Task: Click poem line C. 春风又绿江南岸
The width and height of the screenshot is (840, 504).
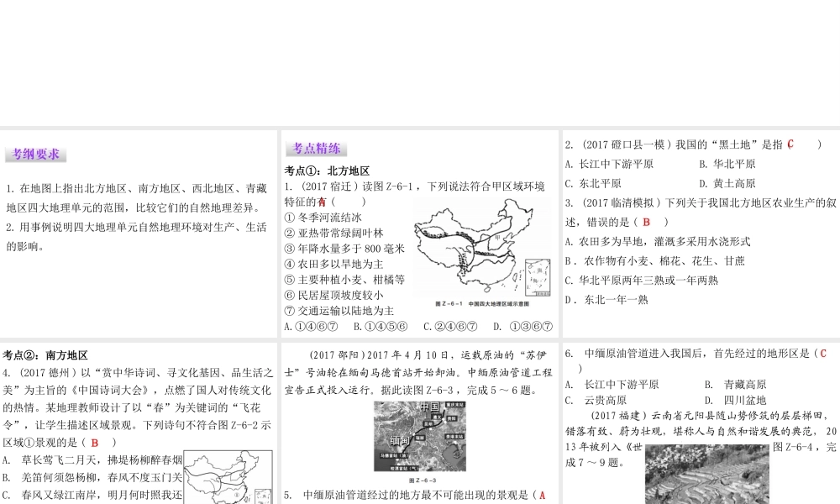Action: pos(92,495)
